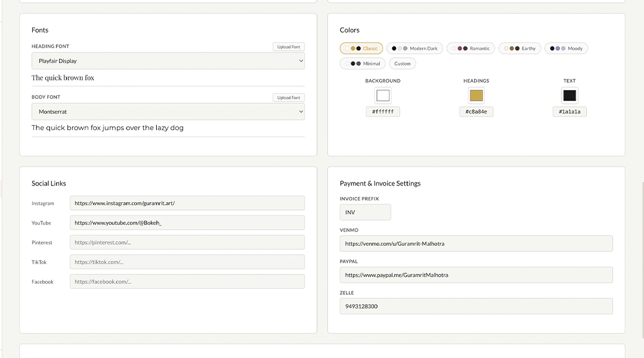Select the Classic color theme
This screenshot has width=644, height=358.
tap(361, 48)
